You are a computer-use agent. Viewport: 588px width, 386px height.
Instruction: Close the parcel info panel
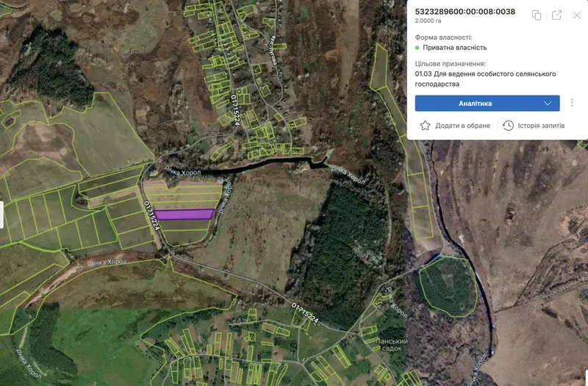point(577,15)
